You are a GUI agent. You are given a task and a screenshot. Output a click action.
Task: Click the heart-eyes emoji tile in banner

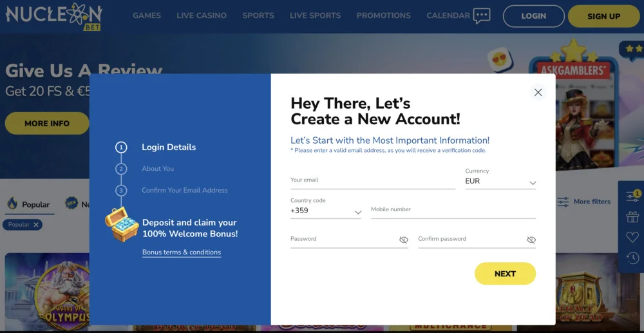(x=500, y=61)
